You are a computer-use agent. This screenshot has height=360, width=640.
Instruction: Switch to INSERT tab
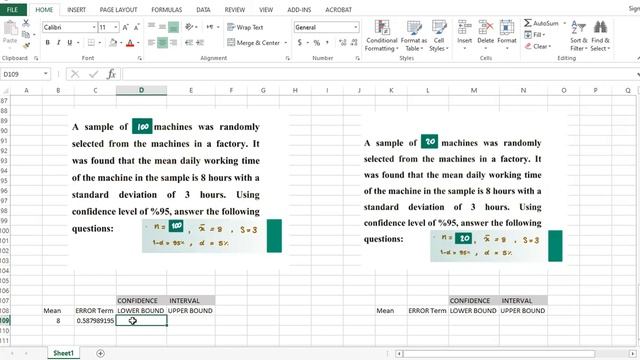(x=76, y=9)
